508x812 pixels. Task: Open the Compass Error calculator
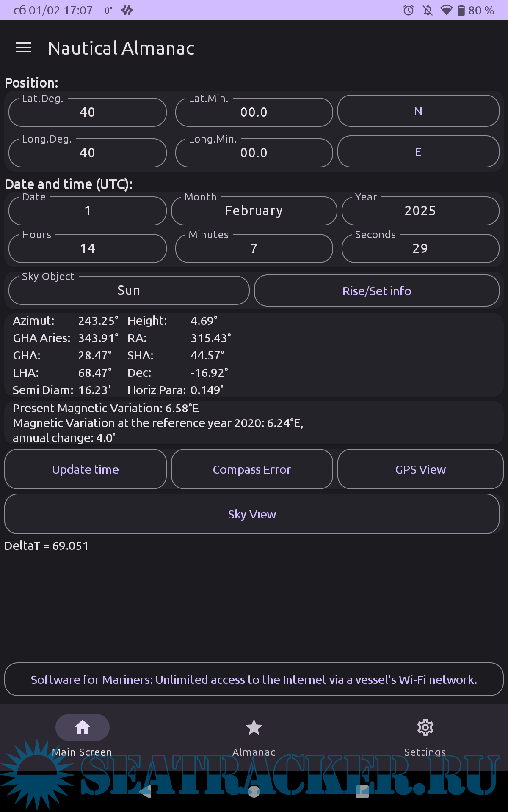[x=252, y=469]
